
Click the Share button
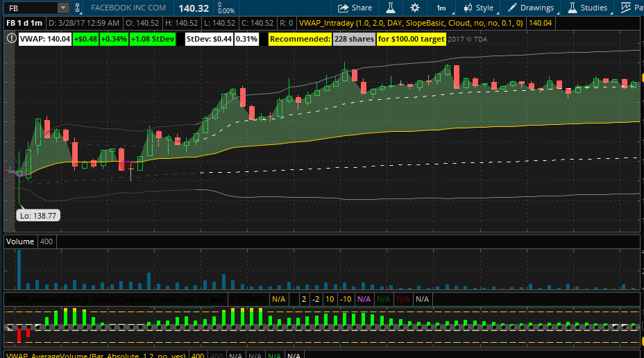tap(355, 8)
